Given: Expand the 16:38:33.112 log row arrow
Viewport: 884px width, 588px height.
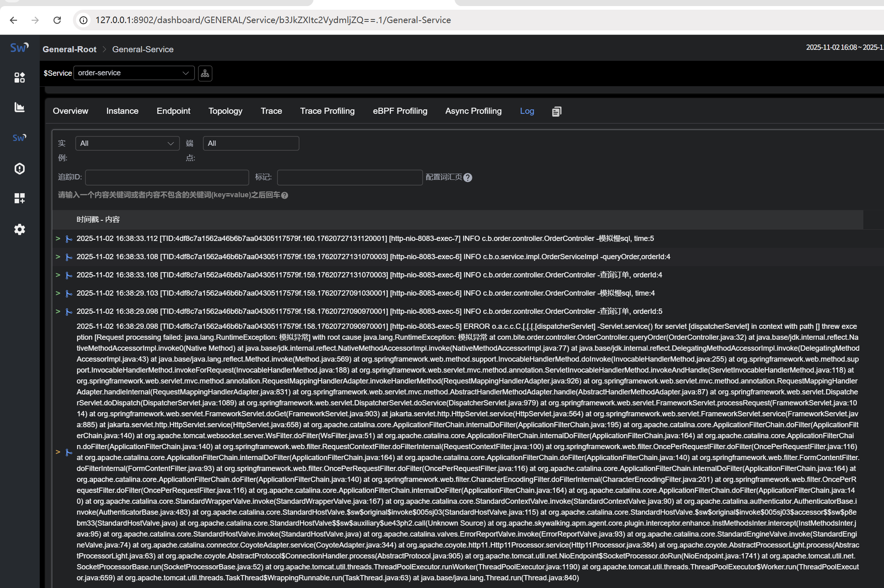Looking at the screenshot, I should [x=58, y=239].
